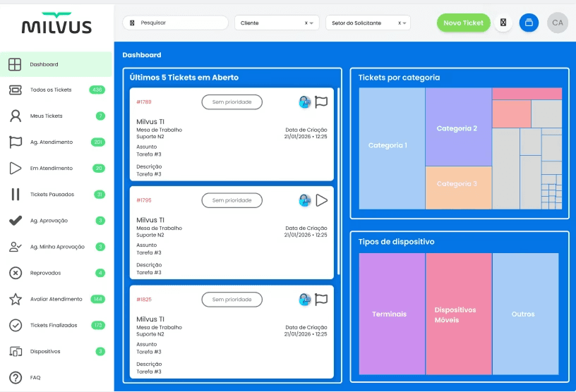Image resolution: width=576 pixels, height=392 pixels.
Task: Click the Ag. Minha Aprovação user-check icon
Action: [16, 247]
